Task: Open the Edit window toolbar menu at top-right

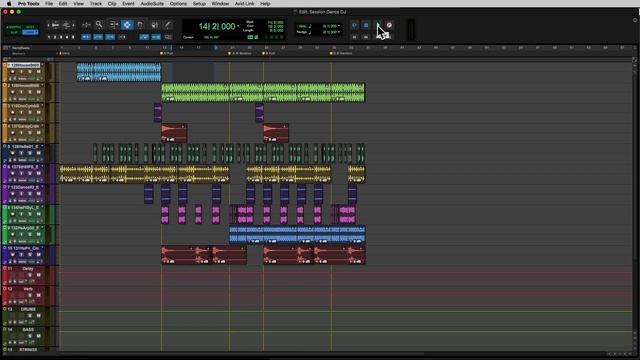Action: click(x=635, y=20)
